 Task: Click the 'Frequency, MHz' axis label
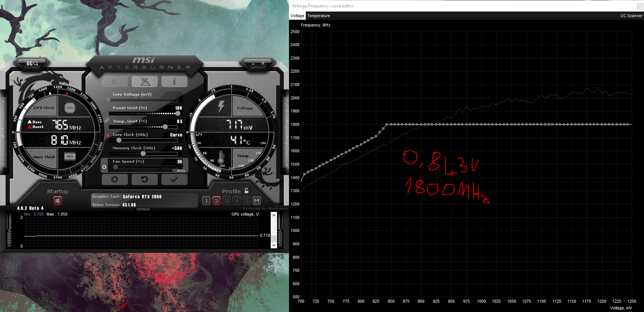click(x=315, y=25)
